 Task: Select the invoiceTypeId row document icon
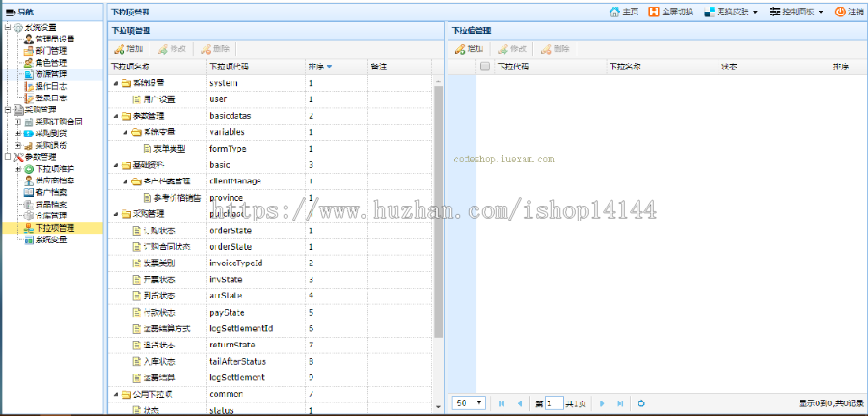(x=137, y=263)
